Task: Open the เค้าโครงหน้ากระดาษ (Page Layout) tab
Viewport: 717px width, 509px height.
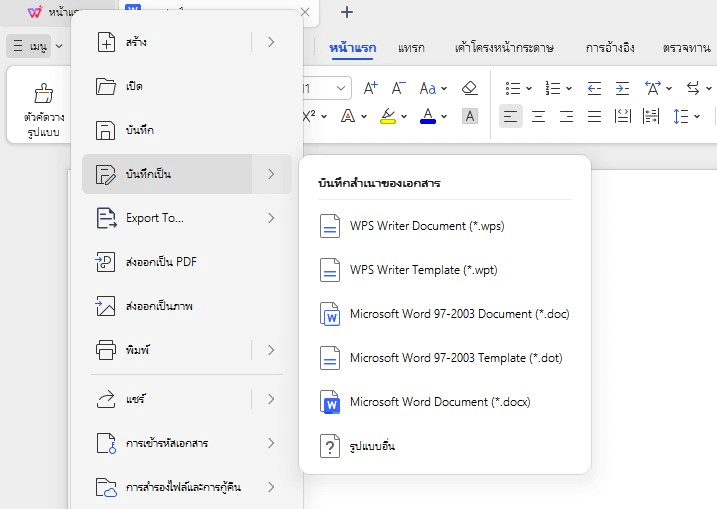Action: click(504, 48)
